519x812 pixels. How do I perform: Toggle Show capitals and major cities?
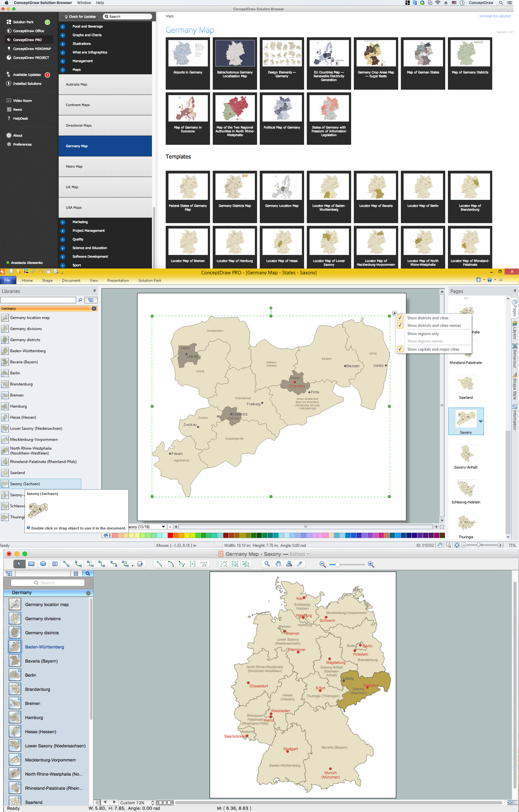pyautogui.click(x=400, y=349)
